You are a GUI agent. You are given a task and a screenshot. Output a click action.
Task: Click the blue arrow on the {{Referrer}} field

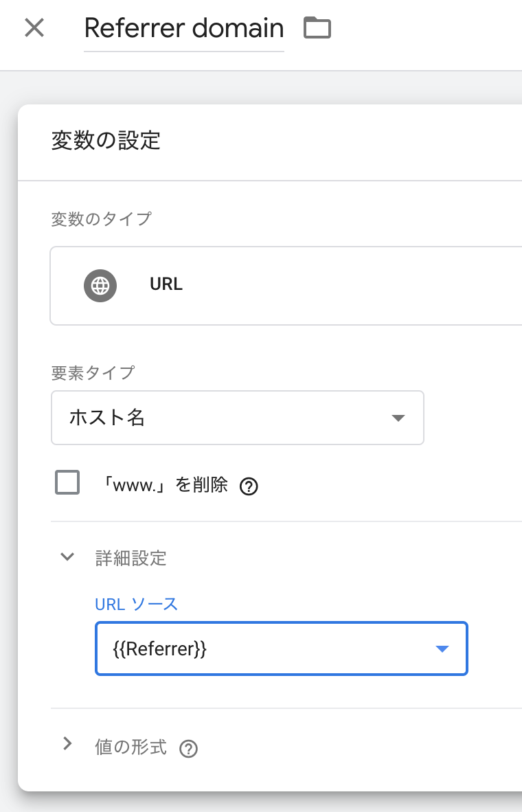(x=444, y=648)
